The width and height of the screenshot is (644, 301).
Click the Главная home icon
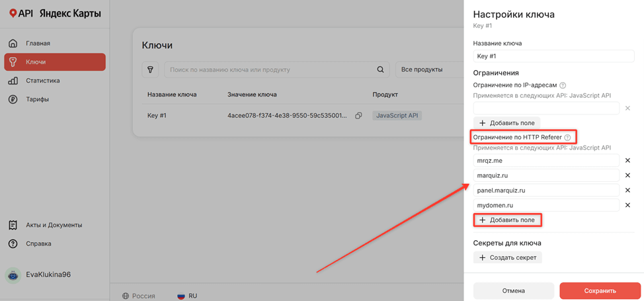(x=13, y=44)
